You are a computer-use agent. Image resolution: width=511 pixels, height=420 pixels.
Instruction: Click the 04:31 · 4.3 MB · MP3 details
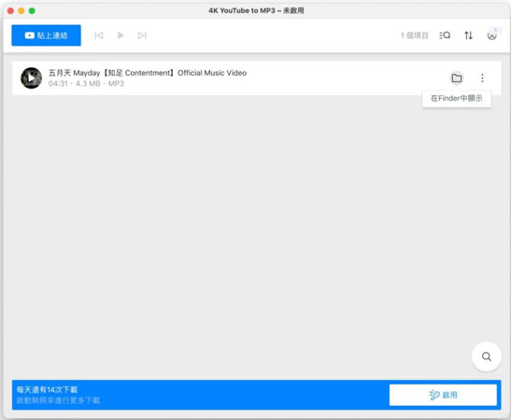click(86, 84)
